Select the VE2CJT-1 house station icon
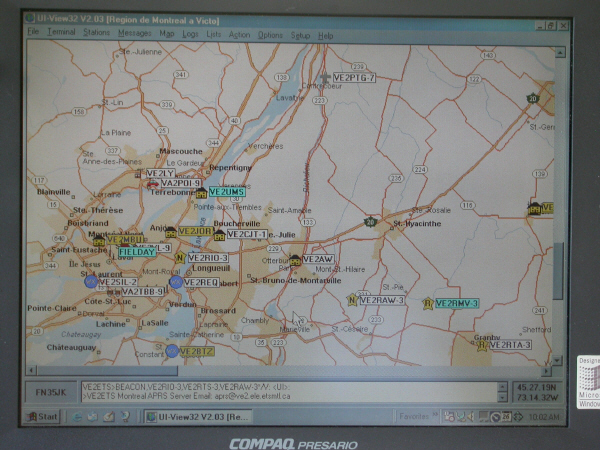600x450 pixels. click(219, 235)
